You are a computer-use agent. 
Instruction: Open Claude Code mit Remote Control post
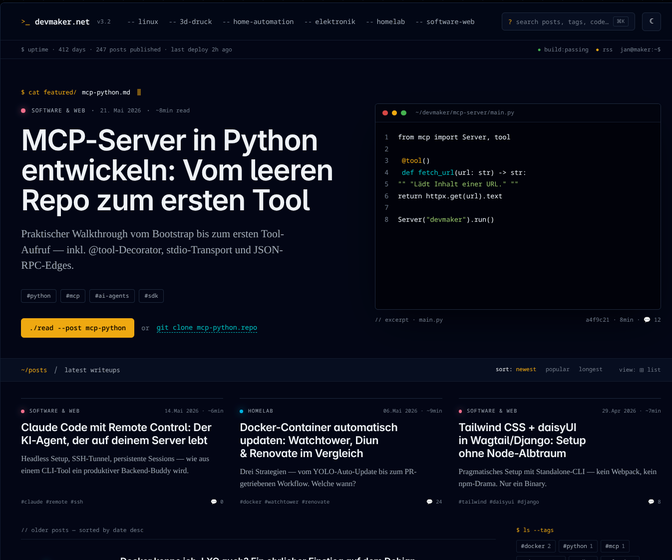click(x=116, y=434)
